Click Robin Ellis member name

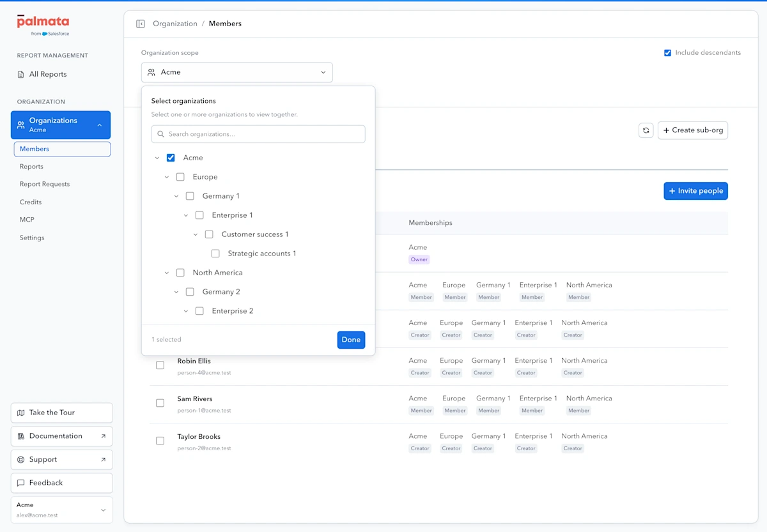(194, 361)
